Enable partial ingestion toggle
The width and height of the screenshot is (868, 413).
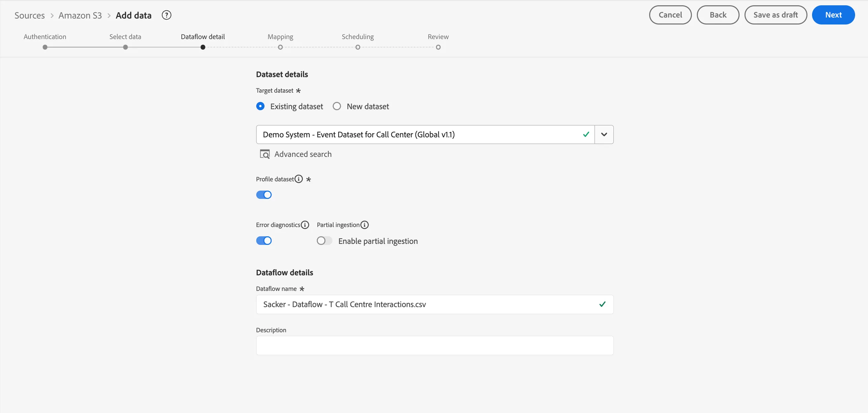(324, 241)
